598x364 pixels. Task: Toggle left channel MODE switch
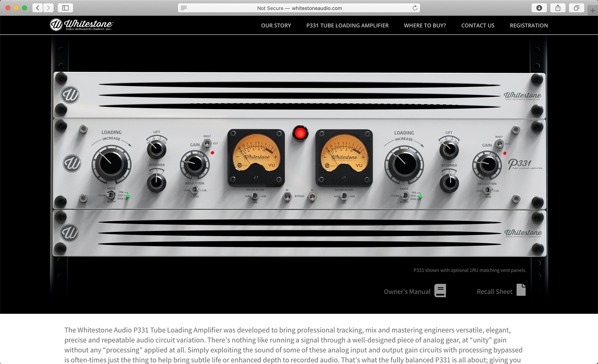click(x=111, y=195)
